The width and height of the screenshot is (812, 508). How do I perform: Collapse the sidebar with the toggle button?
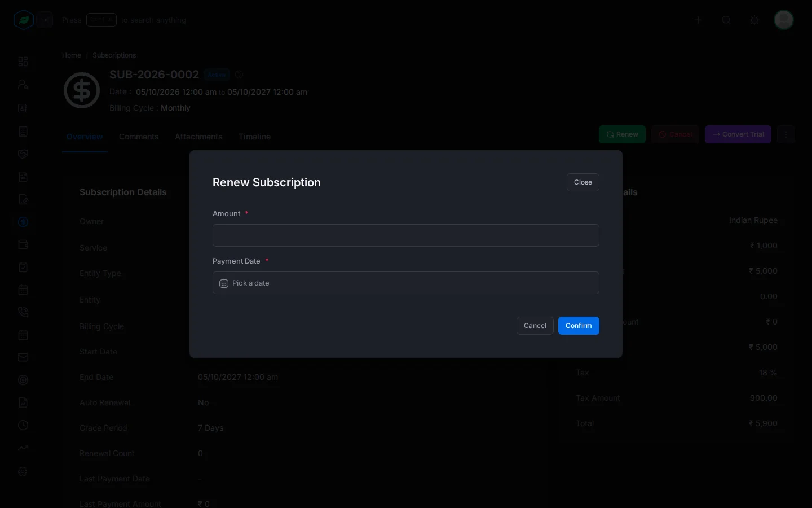point(45,20)
